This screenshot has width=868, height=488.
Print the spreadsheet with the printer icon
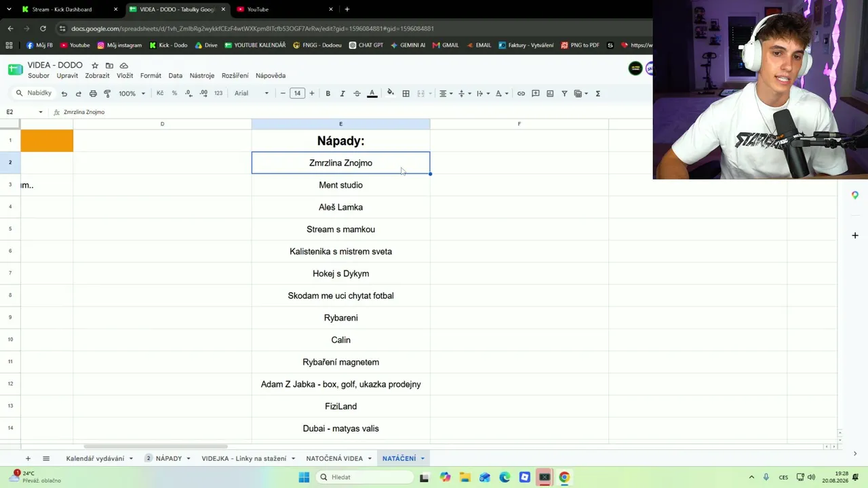click(93, 94)
